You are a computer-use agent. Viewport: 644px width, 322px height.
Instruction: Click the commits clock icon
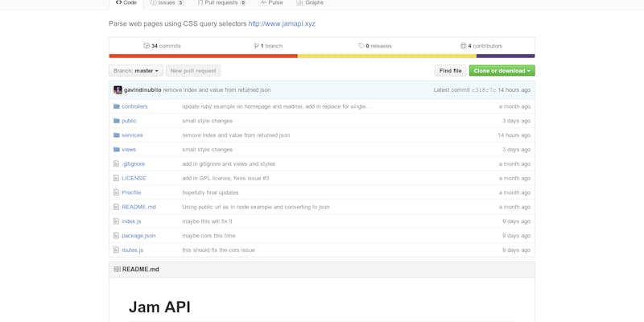[147, 46]
